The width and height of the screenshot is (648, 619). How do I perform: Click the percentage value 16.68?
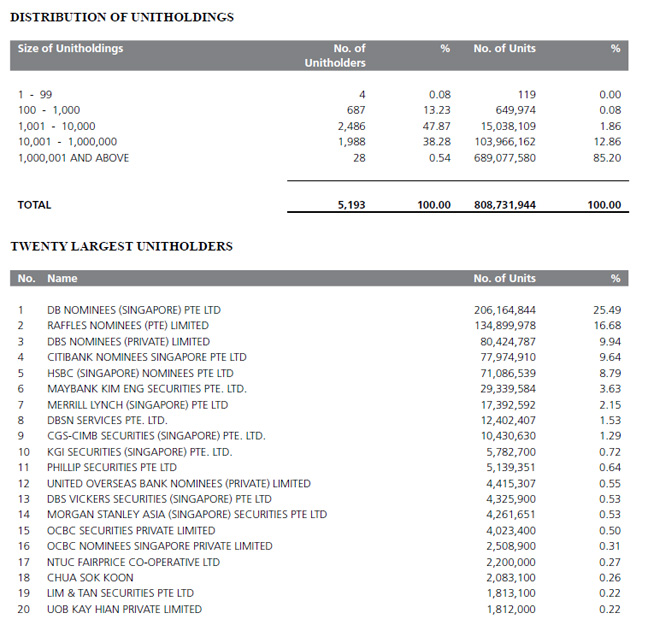point(608,326)
